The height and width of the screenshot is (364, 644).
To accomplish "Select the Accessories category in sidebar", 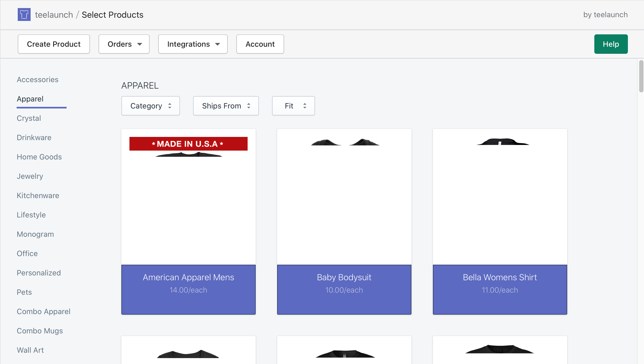I will point(38,79).
